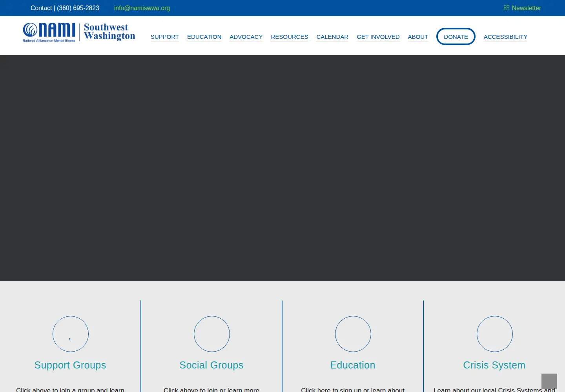This screenshot has width=565, height=392.
Task: Select the Education circle icon
Action: tap(353, 334)
